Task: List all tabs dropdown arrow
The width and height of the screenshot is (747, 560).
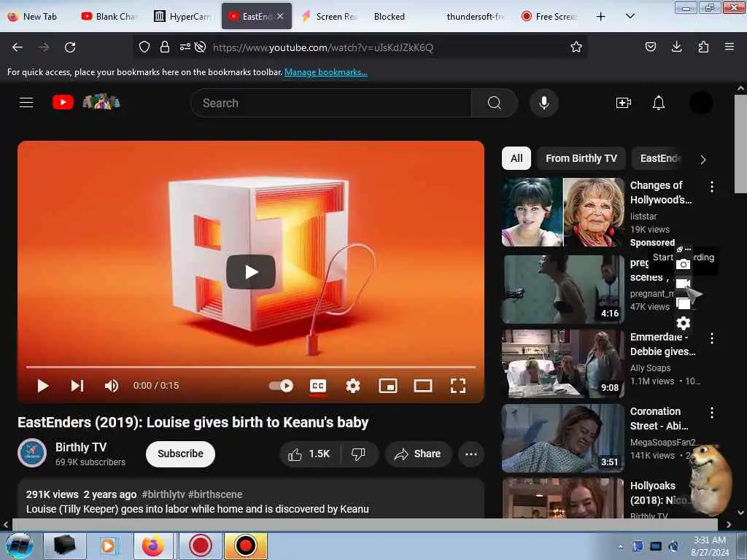Action: (x=630, y=16)
